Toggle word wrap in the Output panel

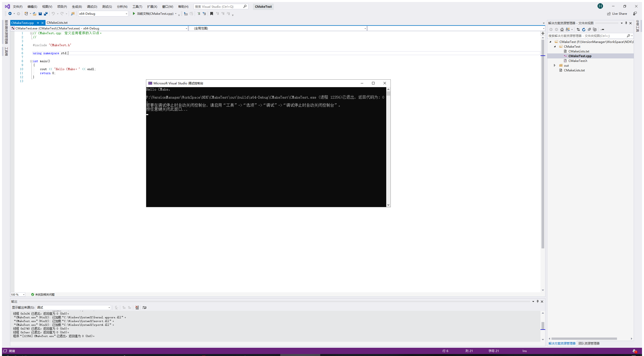pyautogui.click(x=144, y=308)
